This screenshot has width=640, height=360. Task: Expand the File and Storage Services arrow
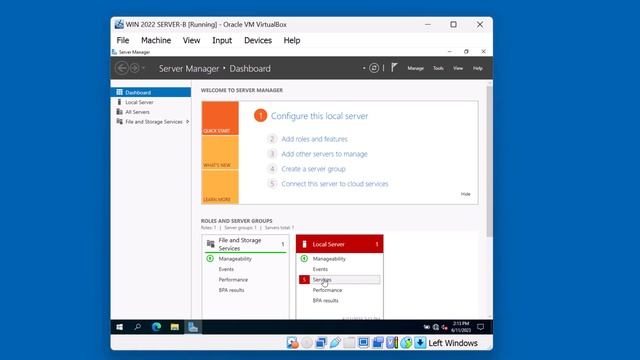[x=187, y=122]
